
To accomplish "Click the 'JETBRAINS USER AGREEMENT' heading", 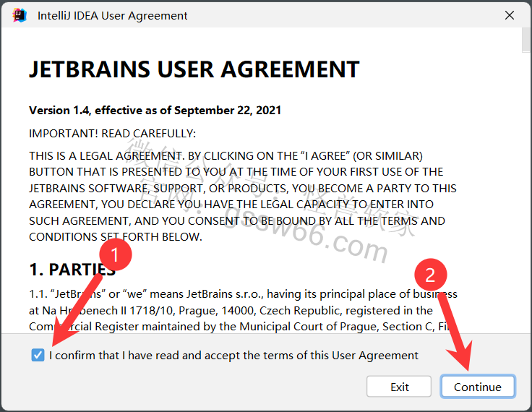I will [194, 69].
